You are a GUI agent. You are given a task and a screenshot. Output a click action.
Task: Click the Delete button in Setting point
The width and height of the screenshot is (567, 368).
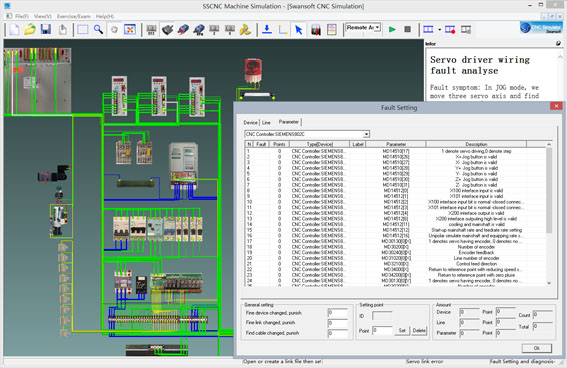pyautogui.click(x=419, y=330)
